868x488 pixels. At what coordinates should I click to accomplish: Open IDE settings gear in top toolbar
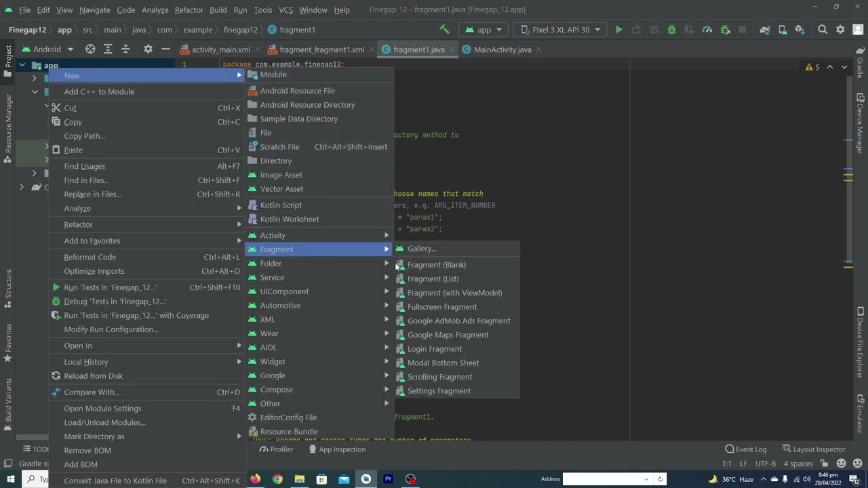coord(840,30)
